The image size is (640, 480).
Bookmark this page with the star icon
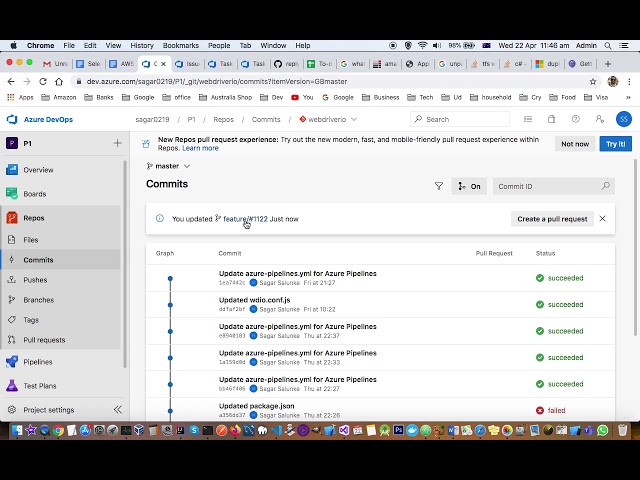tap(593, 82)
